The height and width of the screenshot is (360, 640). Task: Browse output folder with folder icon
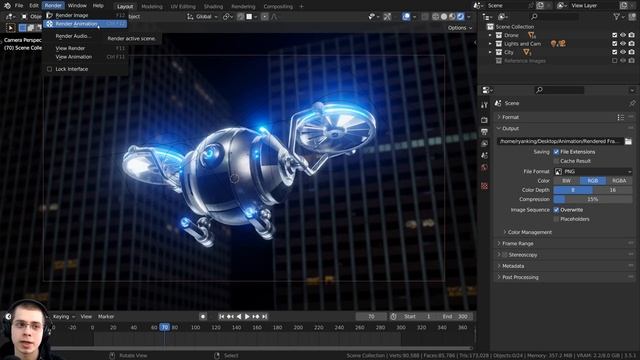(x=628, y=141)
